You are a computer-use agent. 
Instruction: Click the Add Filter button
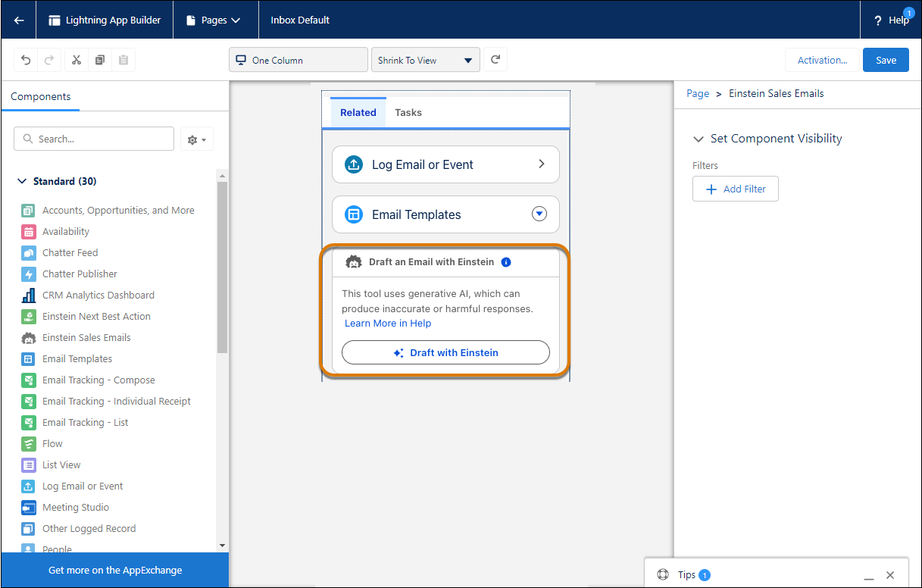pos(735,189)
